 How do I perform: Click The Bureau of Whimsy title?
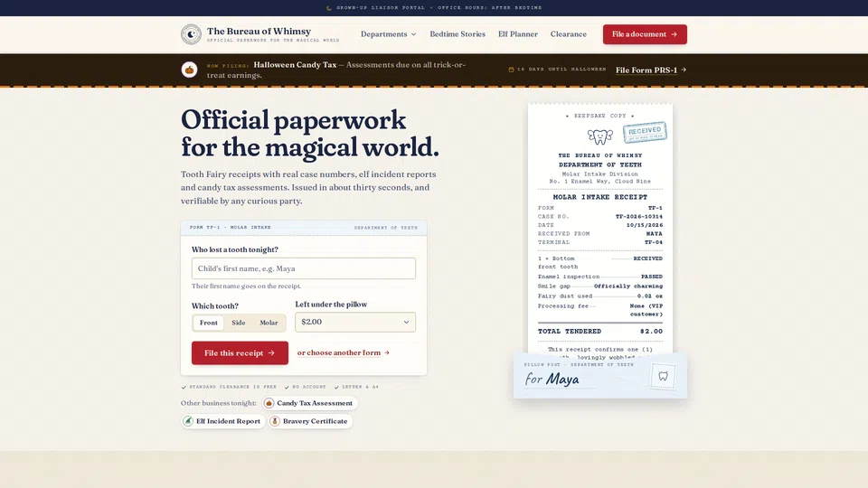259,31
